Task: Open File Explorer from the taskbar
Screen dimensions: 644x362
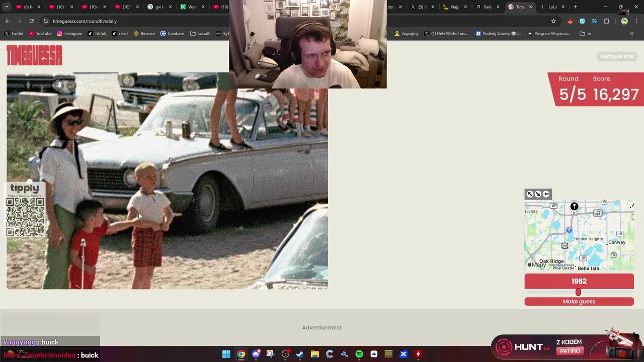Action: 314,354
